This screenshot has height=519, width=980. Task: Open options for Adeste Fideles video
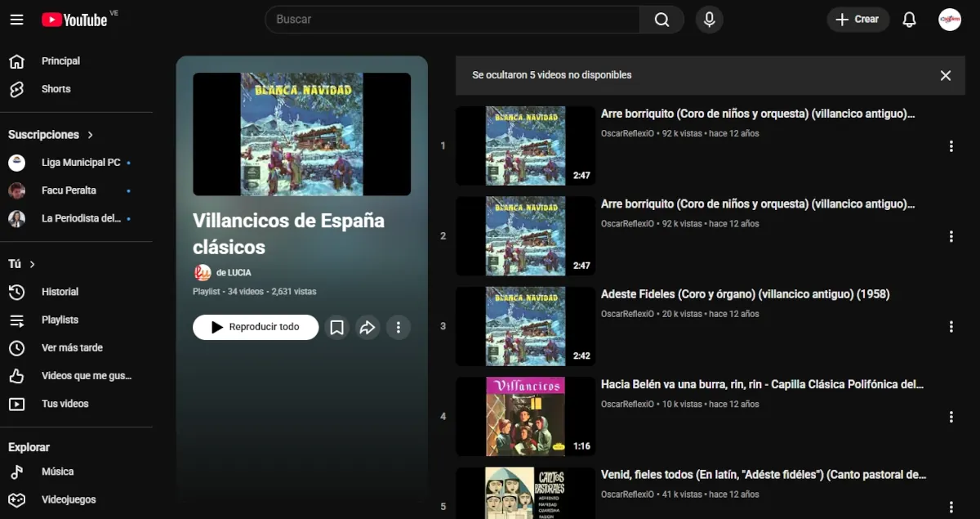(x=951, y=327)
